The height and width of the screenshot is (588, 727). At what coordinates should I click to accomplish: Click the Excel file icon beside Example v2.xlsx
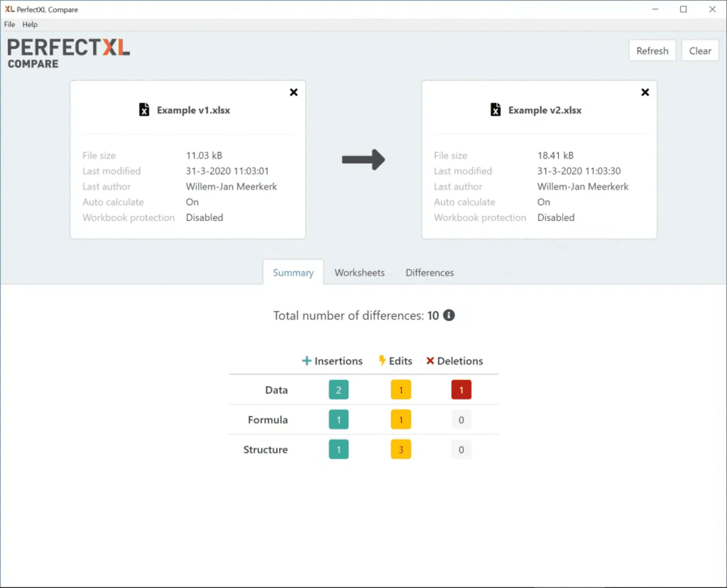pyautogui.click(x=495, y=109)
